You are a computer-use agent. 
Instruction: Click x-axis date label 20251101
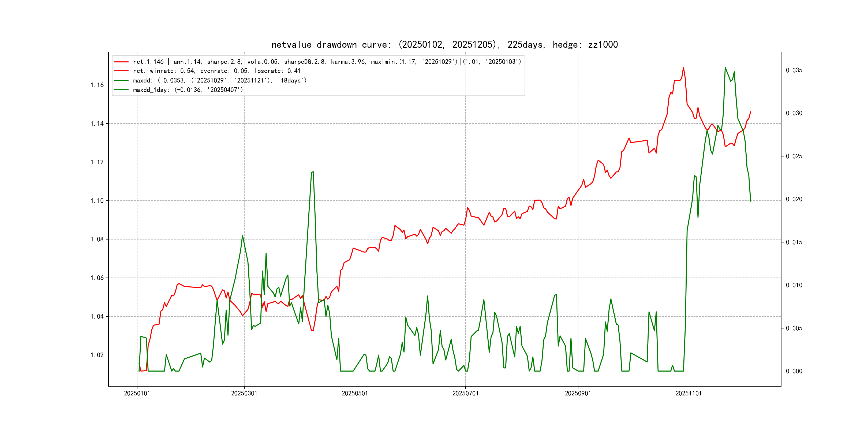(689, 394)
